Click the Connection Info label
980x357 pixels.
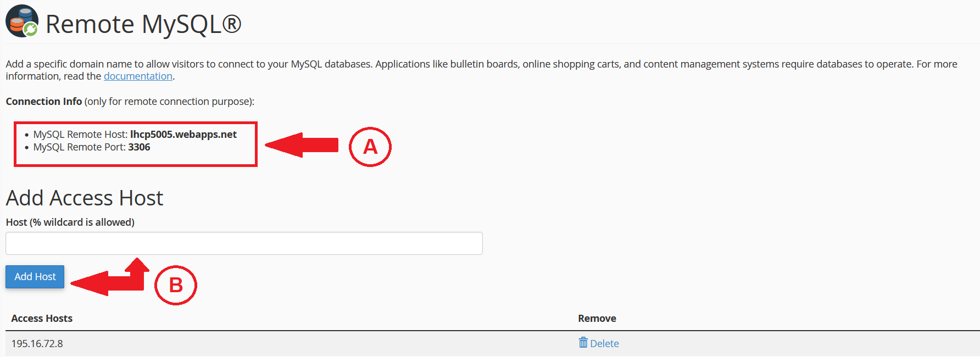[x=44, y=102]
